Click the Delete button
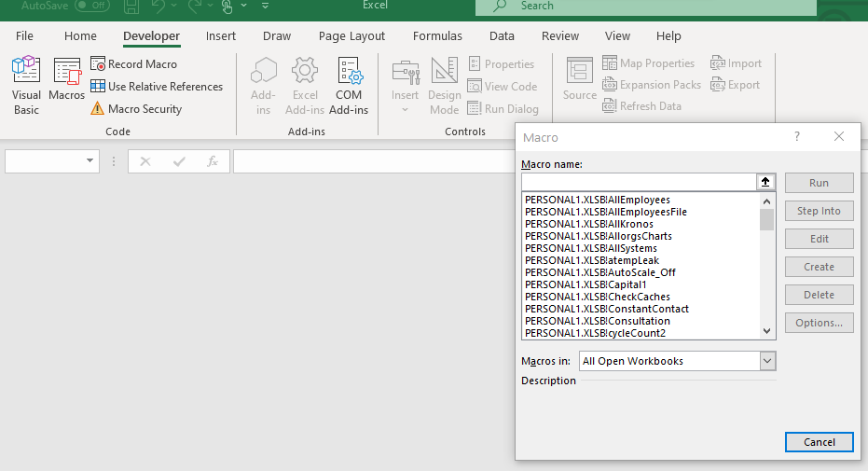This screenshot has width=868, height=471. 819,295
